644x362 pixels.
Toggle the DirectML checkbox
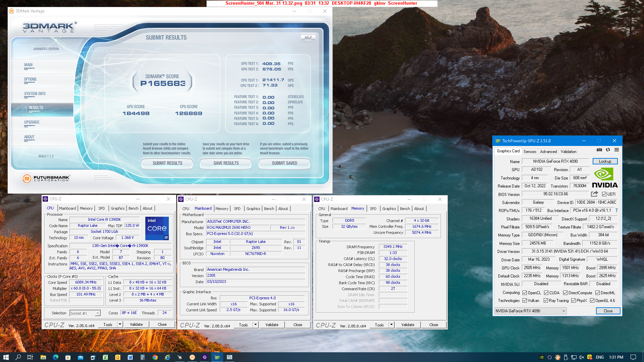click(597, 293)
